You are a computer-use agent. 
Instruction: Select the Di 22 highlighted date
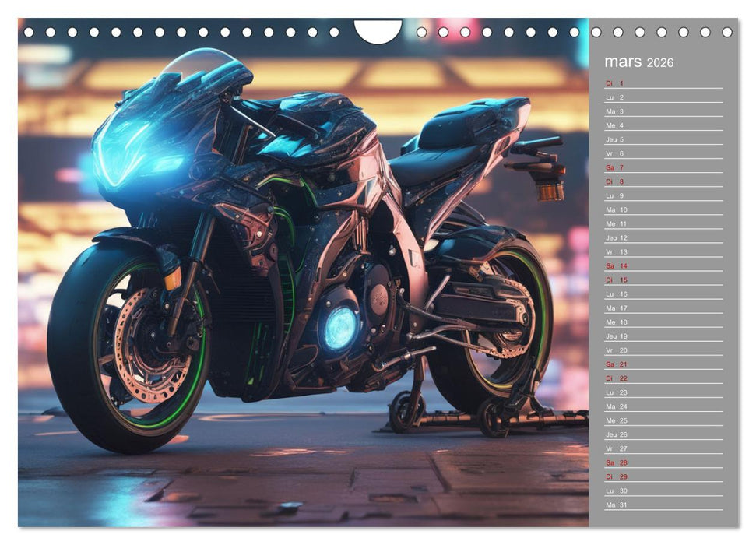(615, 376)
